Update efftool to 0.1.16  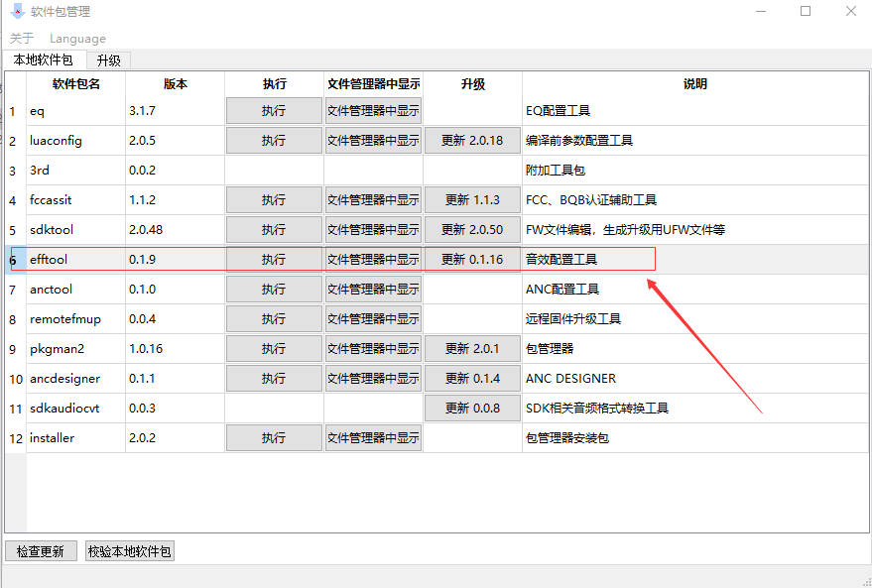(x=472, y=260)
